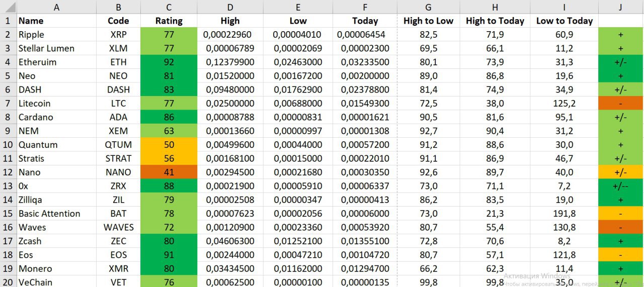Select the QTUM code cell

click(x=118, y=145)
